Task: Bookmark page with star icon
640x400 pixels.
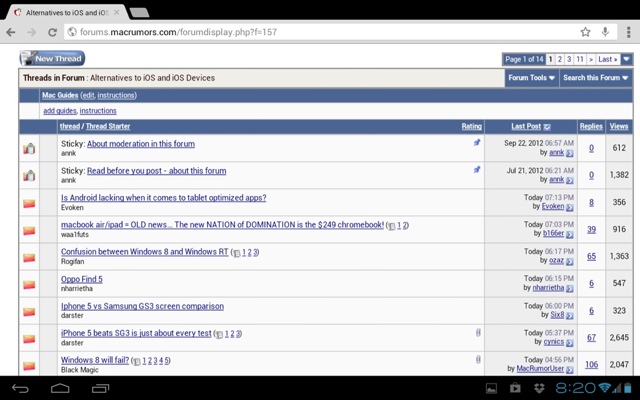Action: click(585, 32)
